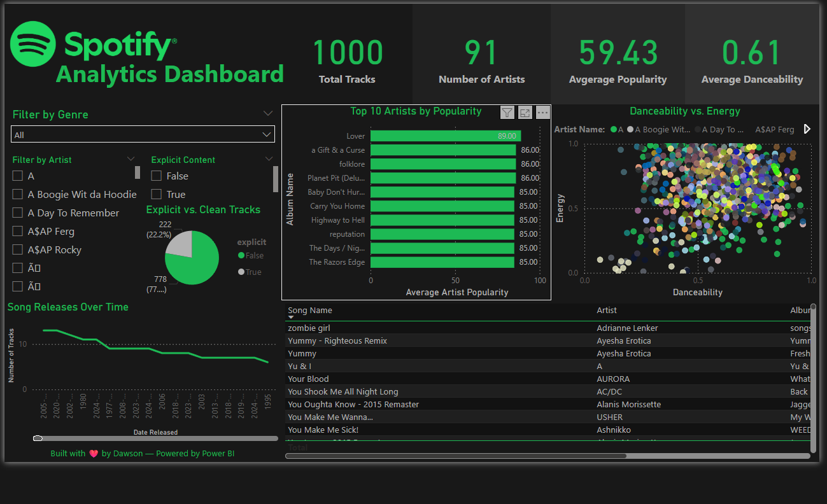Click artist cell Adrianne Lenker

[627, 328]
